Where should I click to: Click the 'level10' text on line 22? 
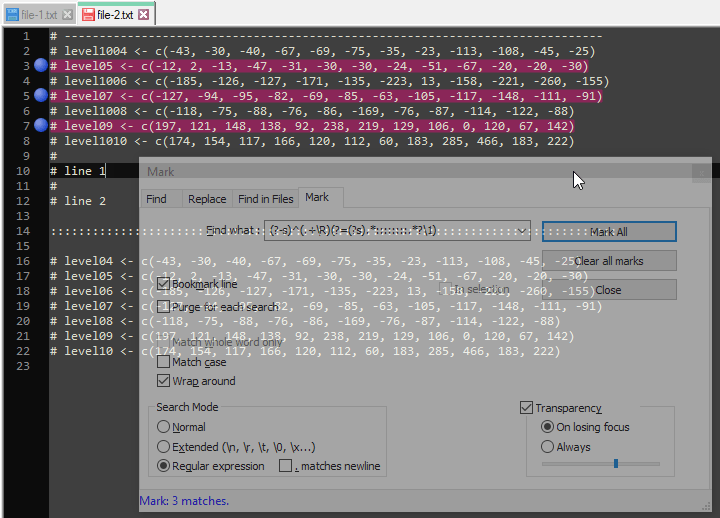pyautogui.click(x=89, y=351)
